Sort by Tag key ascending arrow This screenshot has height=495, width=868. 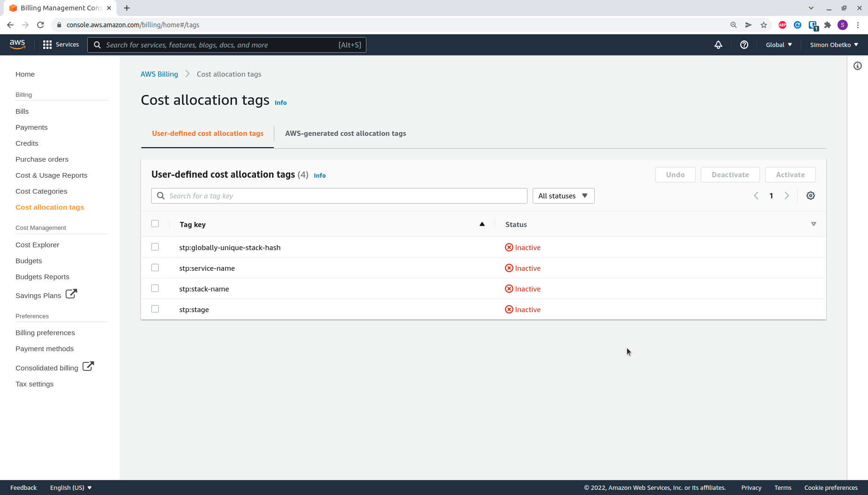tap(482, 224)
